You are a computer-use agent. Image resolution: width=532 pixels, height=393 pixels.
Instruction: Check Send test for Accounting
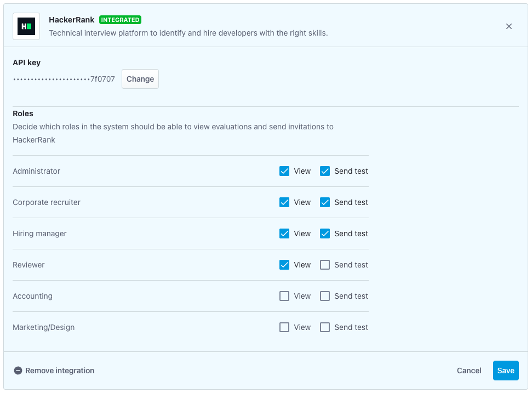(325, 296)
